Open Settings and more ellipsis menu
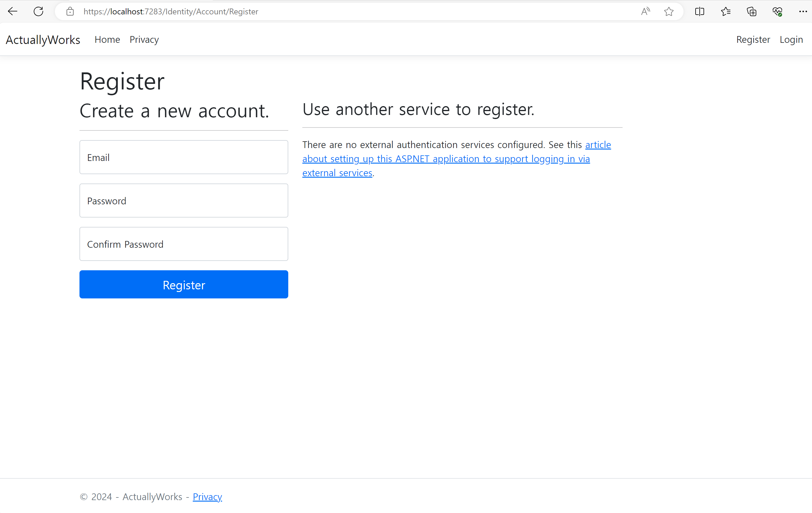The height and width of the screenshot is (513, 812). pyautogui.click(x=803, y=11)
